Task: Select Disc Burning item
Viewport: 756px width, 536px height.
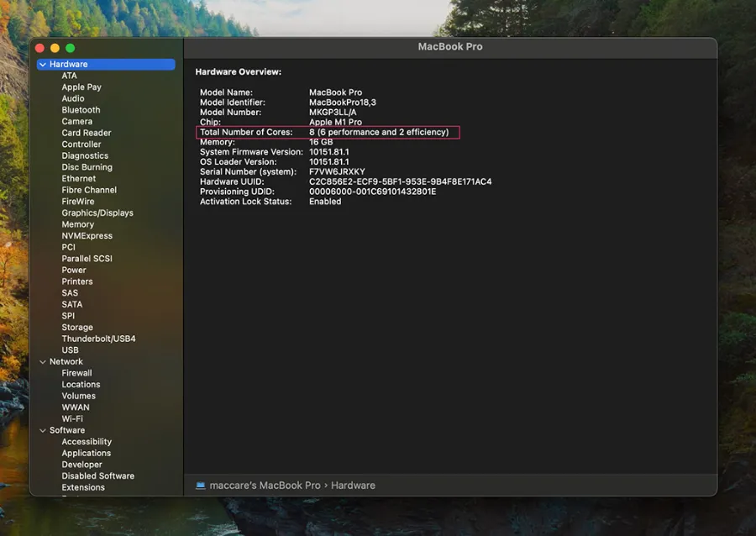Action: [x=87, y=167]
